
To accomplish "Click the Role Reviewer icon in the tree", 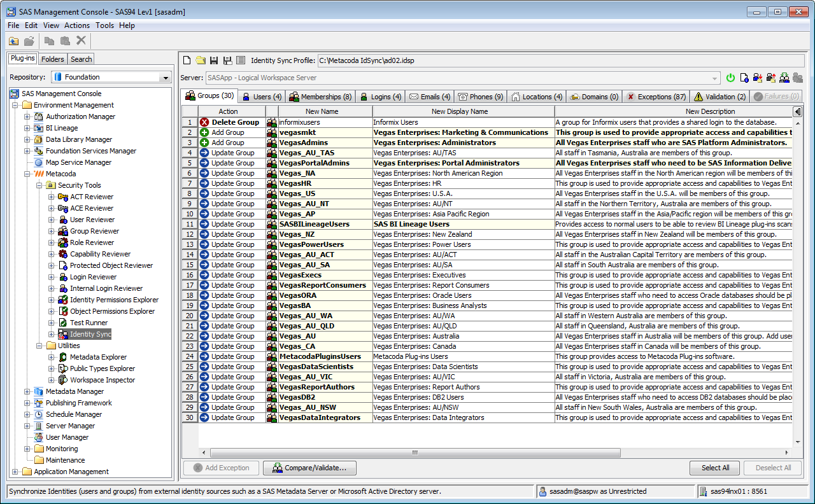I will (x=63, y=242).
